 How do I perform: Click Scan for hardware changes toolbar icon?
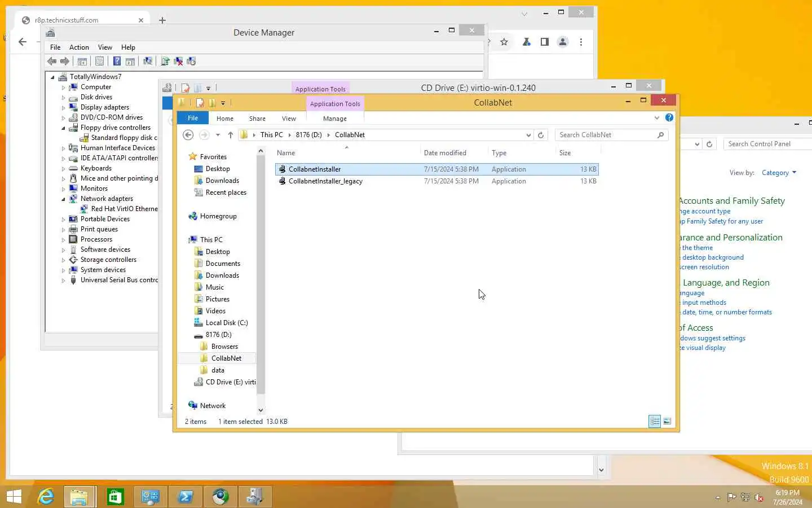pyautogui.click(x=148, y=61)
